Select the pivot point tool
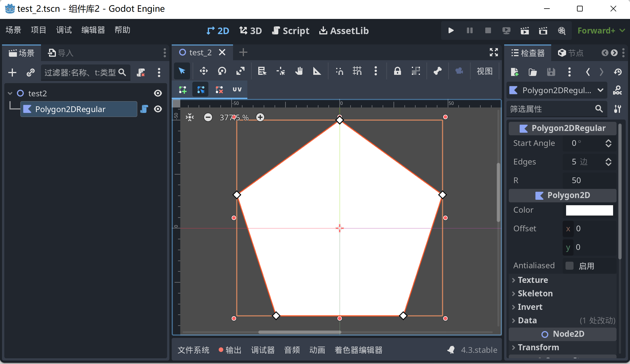 click(281, 71)
